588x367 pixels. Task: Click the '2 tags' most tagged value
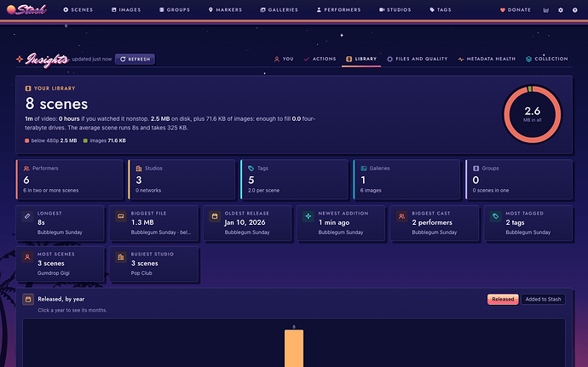pos(515,223)
